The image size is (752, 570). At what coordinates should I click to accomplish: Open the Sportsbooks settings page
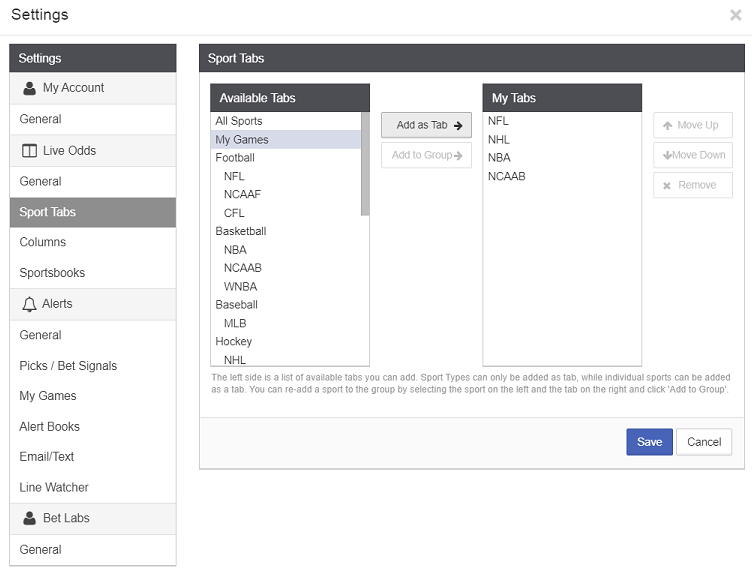click(52, 273)
